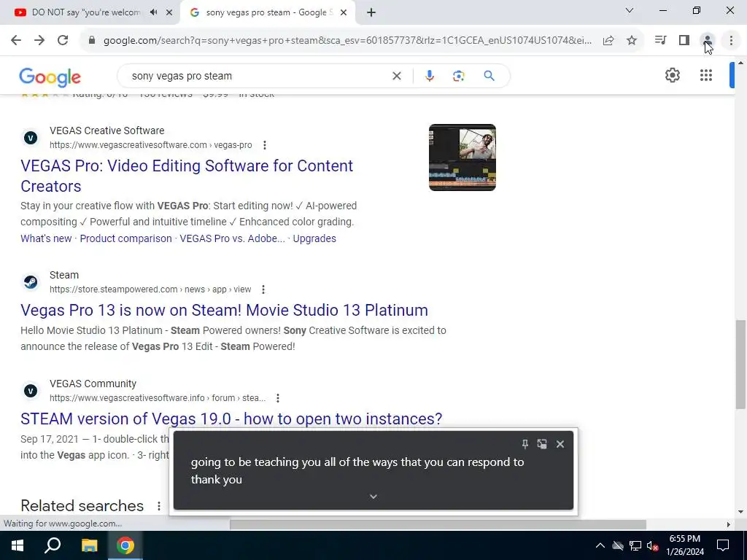The height and width of the screenshot is (560, 747).
Task: Clear the search box with the X
Action: click(396, 76)
